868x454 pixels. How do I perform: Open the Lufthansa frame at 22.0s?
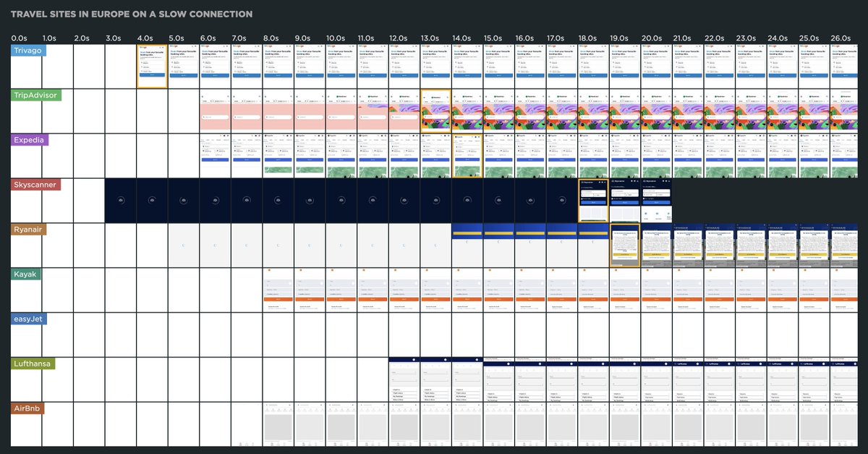point(720,379)
